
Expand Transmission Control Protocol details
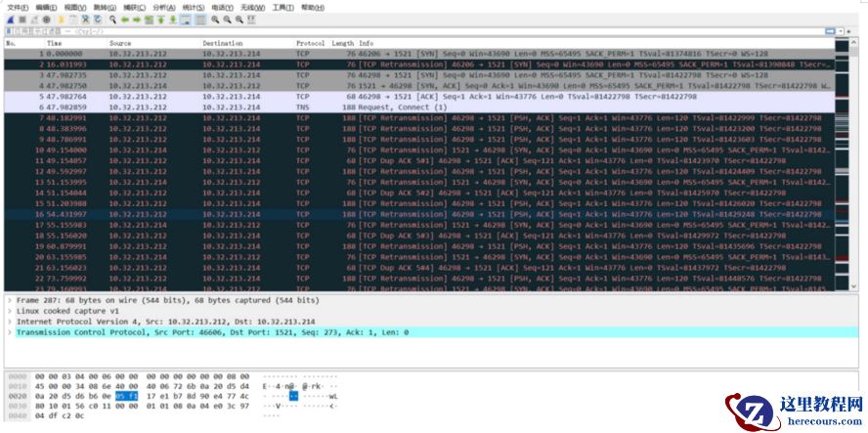coord(10,332)
